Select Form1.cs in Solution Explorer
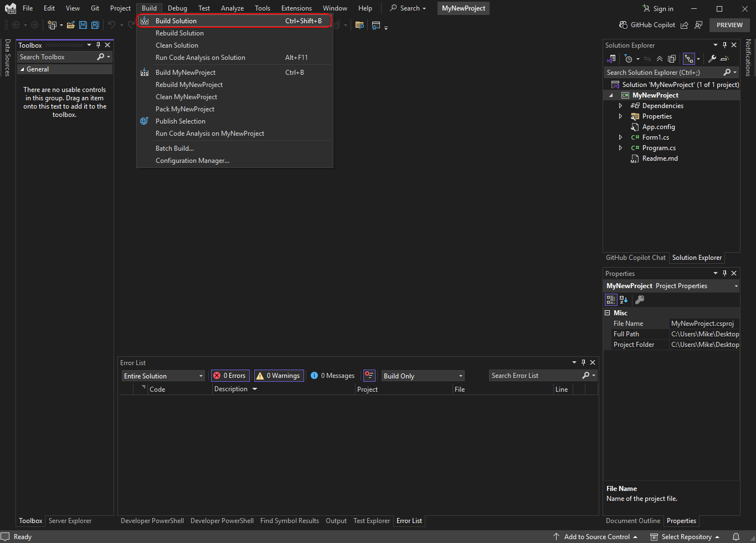 (x=656, y=137)
